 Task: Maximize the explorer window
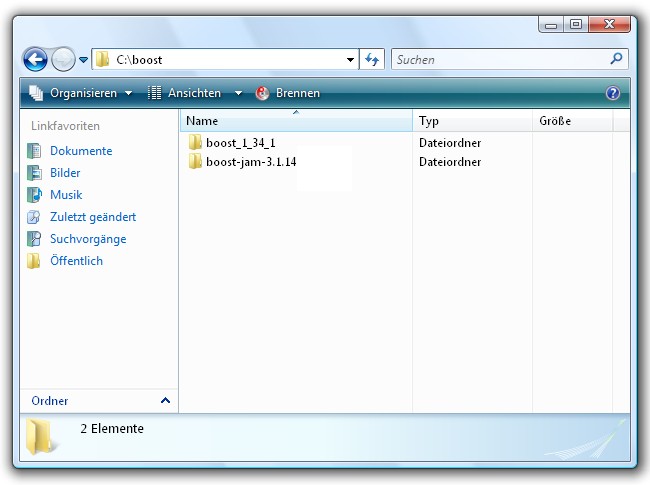576,24
